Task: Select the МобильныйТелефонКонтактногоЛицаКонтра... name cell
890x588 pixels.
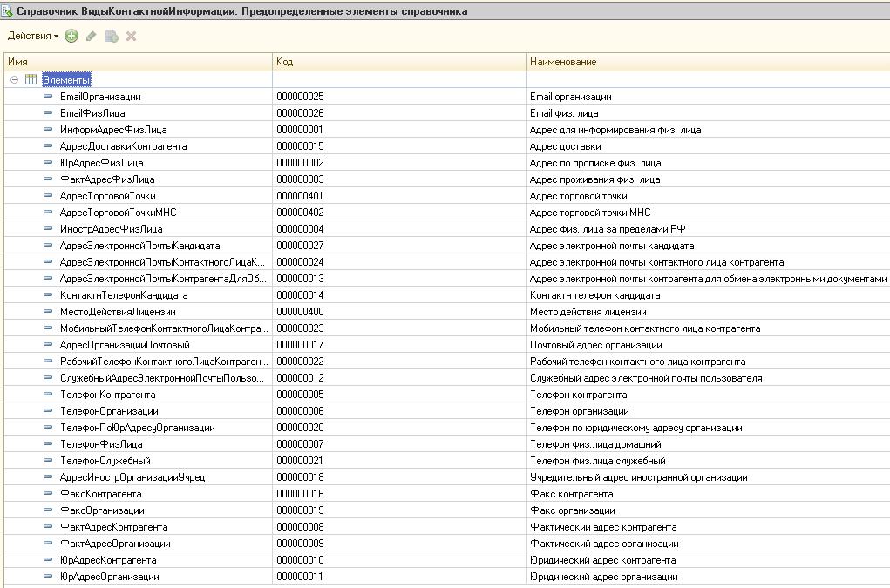Action: (x=164, y=328)
